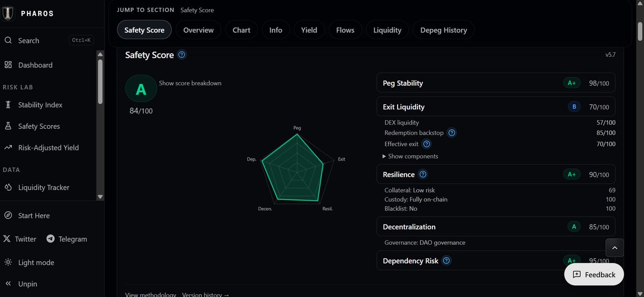Click the Start Here compass icon
The width and height of the screenshot is (644, 297).
tap(8, 215)
